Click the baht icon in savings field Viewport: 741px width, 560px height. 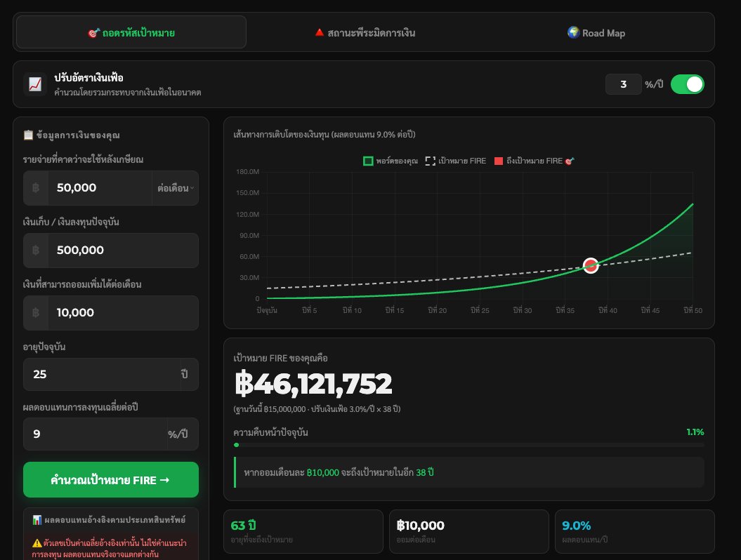pos(36,251)
